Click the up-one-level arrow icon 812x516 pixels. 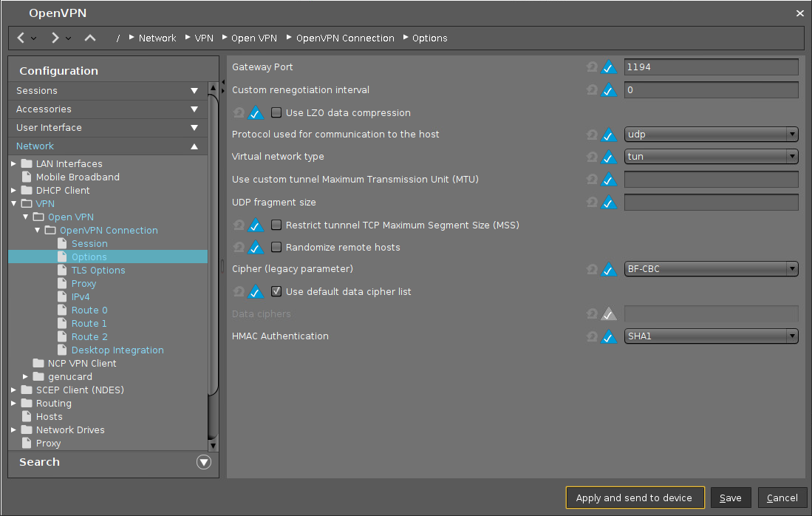click(x=90, y=38)
